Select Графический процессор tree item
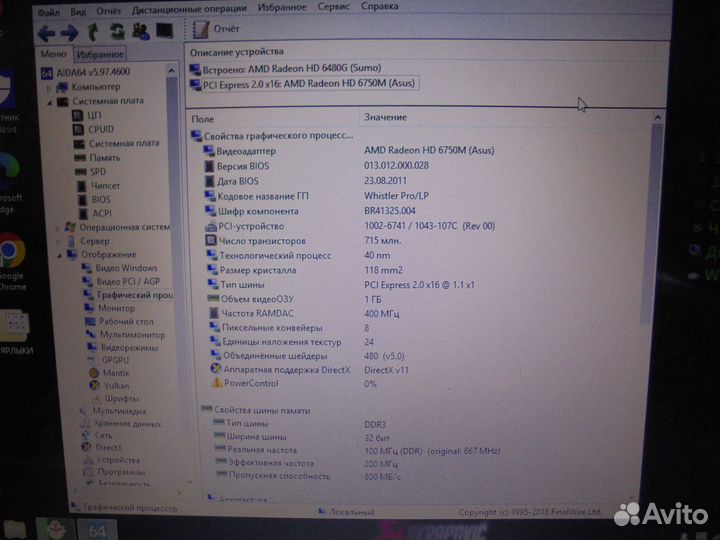This screenshot has height=540, width=720. pos(128,295)
